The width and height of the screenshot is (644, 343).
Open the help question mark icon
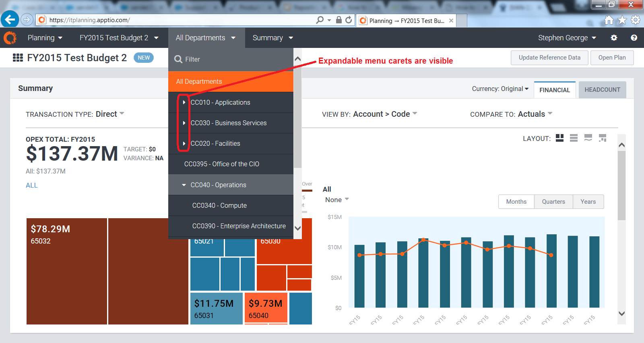click(x=634, y=37)
